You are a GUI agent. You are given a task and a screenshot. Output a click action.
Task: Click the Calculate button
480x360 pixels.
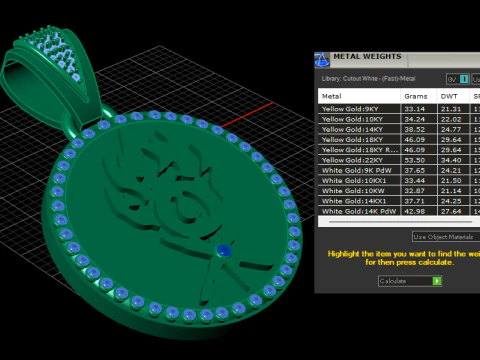tap(410, 281)
